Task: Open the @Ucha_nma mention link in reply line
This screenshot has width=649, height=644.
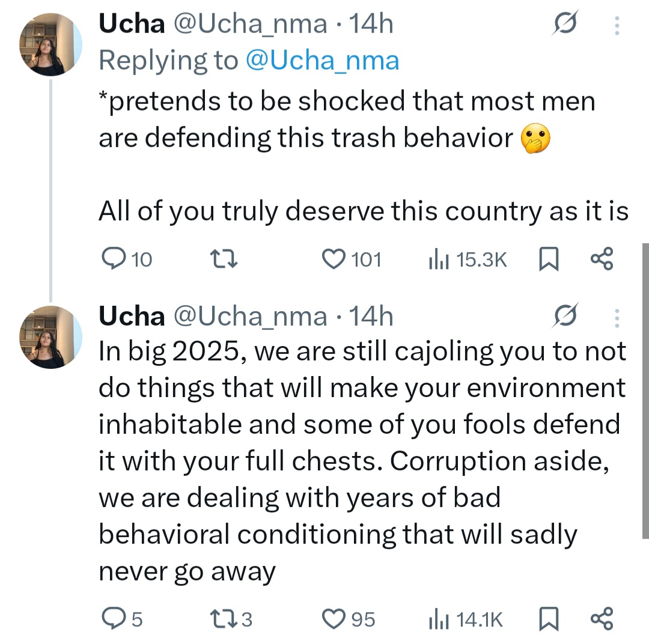Action: 322,61
